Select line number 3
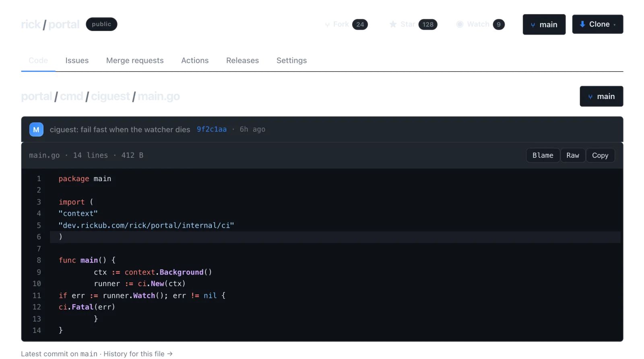This screenshot has height=359, width=644. pyautogui.click(x=39, y=202)
